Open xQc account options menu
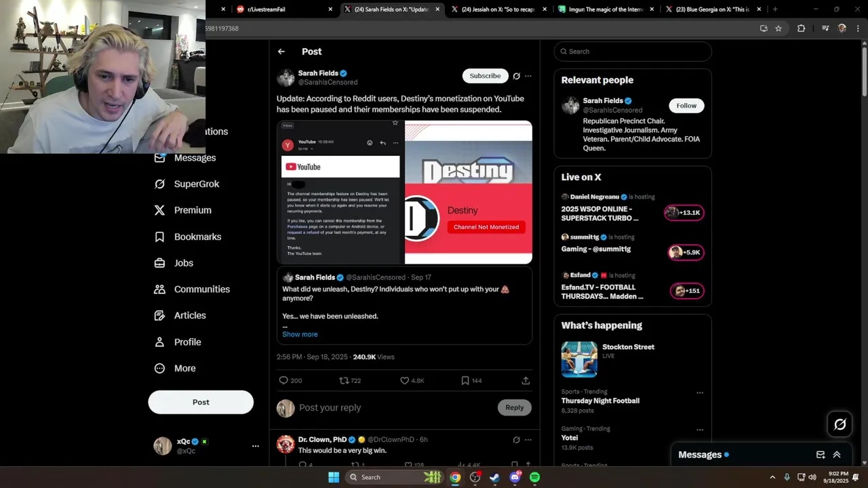868x488 pixels. (256, 446)
